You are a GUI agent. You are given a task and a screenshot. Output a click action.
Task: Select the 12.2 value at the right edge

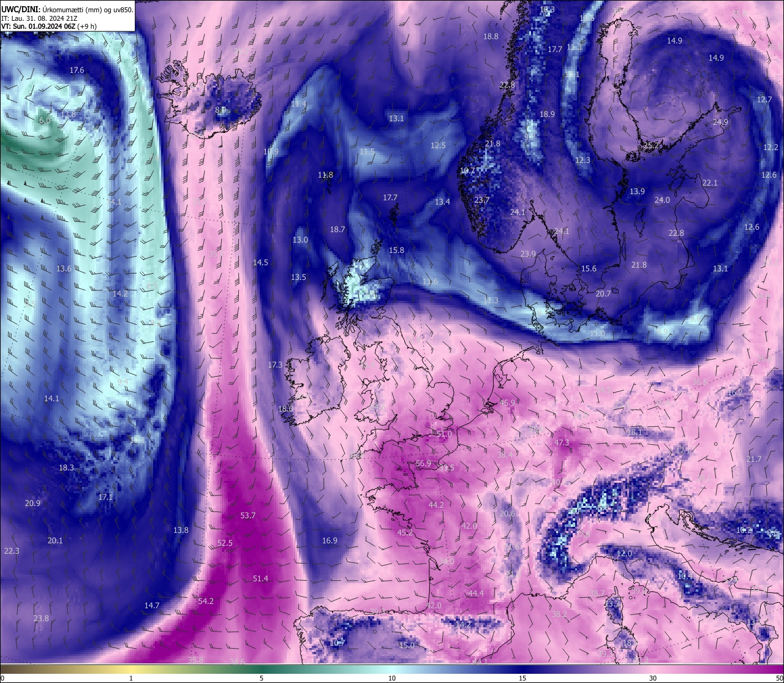pos(771,148)
